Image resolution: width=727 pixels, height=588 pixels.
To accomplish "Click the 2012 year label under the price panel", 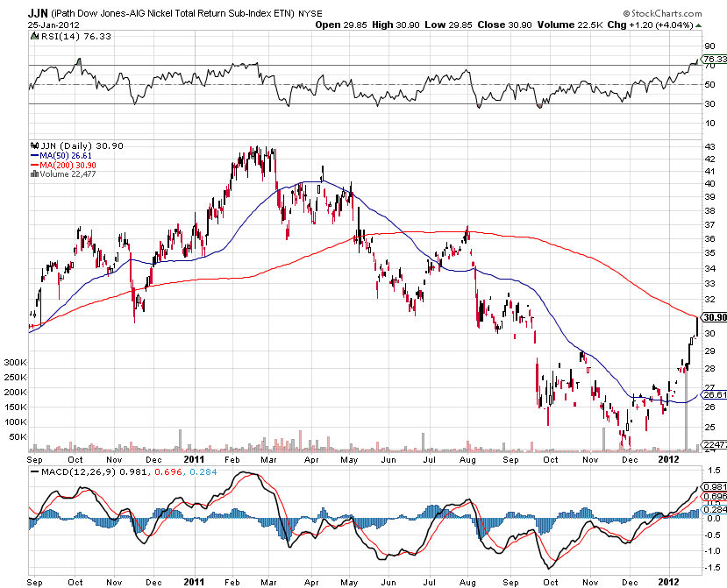I will tap(668, 459).
